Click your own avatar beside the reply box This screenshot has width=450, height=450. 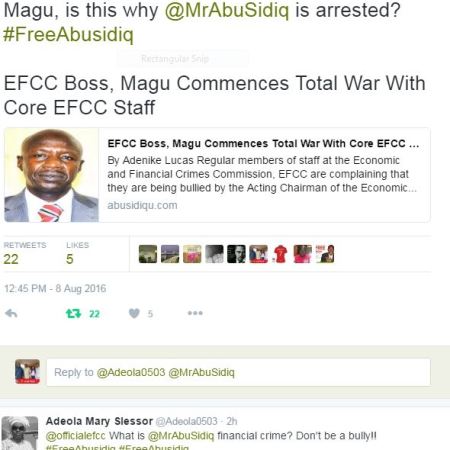[x=27, y=372]
